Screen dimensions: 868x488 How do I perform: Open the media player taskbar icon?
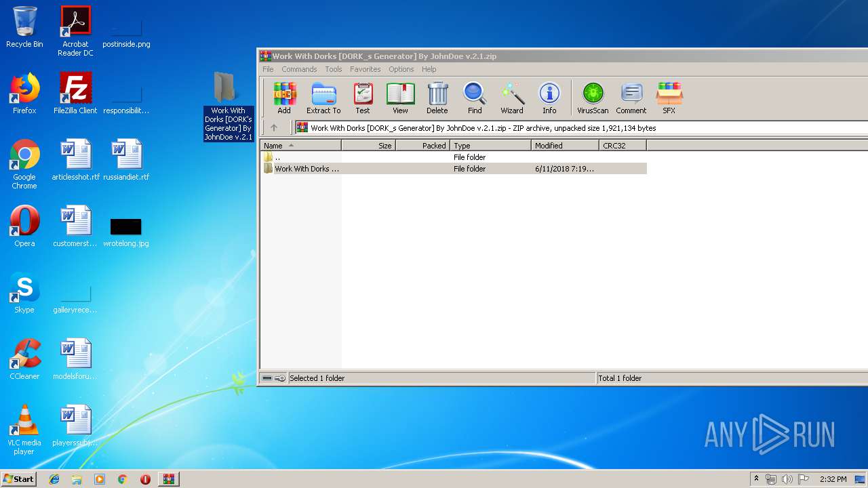pos(100,479)
